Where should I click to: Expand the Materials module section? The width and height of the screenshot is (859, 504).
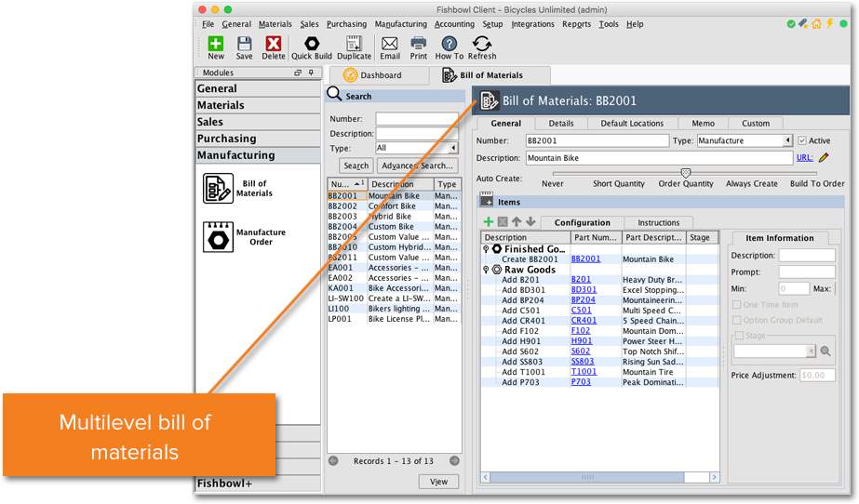[x=258, y=105]
